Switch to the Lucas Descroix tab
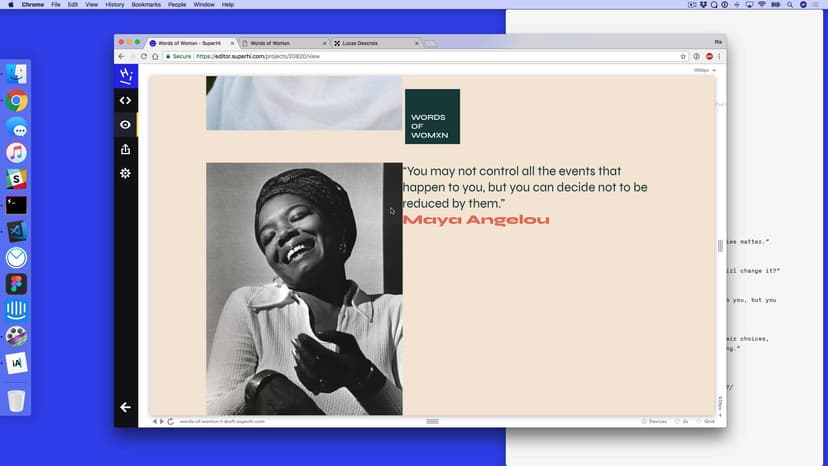Image resolution: width=828 pixels, height=466 pixels. (375, 43)
